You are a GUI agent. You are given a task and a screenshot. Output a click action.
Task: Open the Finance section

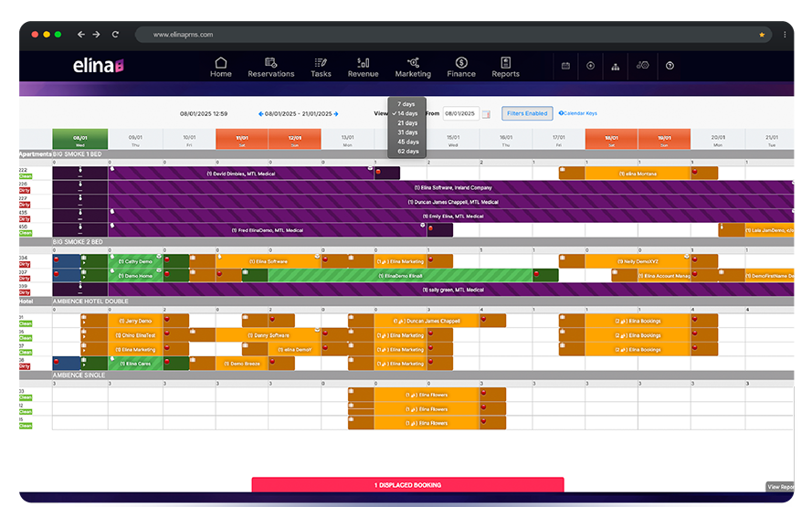tap(461, 68)
